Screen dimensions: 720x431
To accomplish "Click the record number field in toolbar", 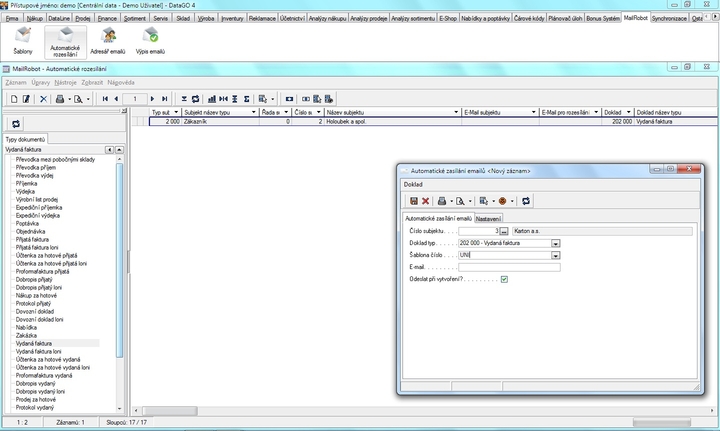I will [135, 99].
